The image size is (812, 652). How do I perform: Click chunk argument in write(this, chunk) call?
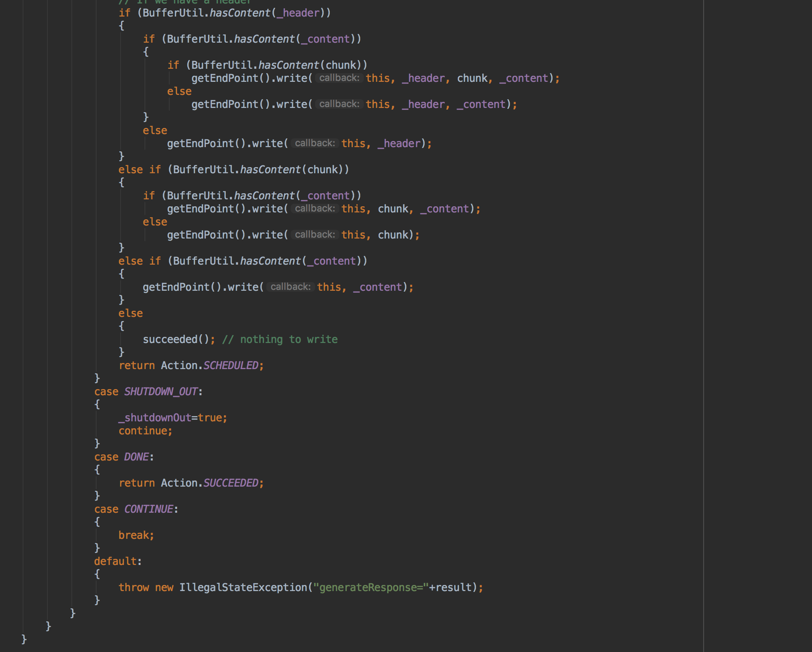(393, 235)
